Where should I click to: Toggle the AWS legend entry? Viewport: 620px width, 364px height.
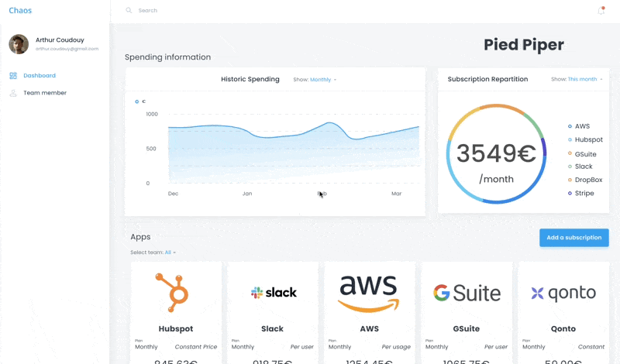click(579, 126)
